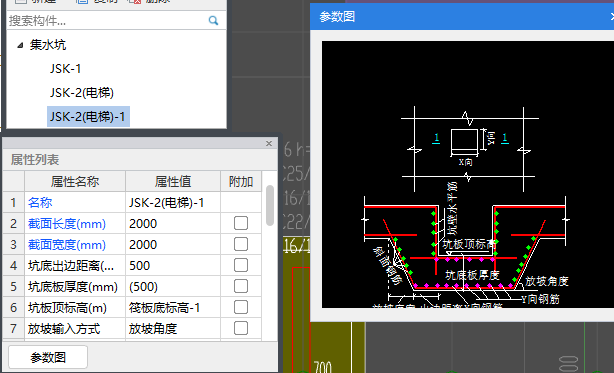Toggle 附加 checkbox for 坑板顶标高
614x373 pixels.
tap(241, 307)
